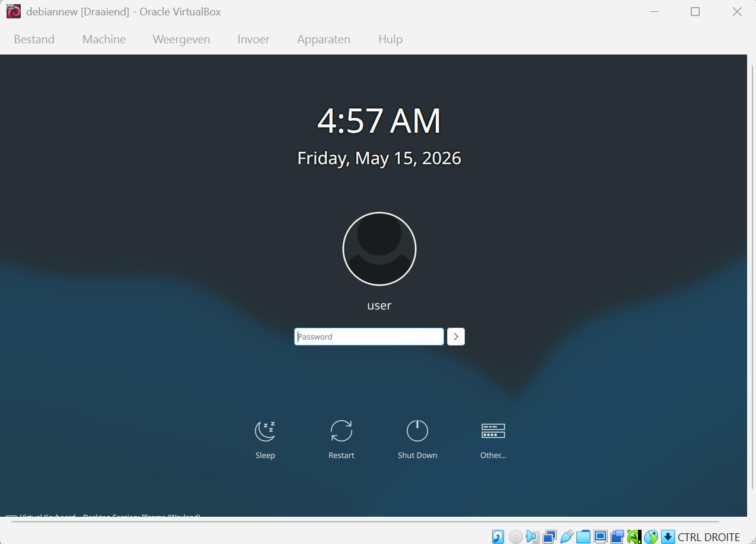756x544 pixels.
Task: Click the 'user' account name
Action: (x=379, y=306)
